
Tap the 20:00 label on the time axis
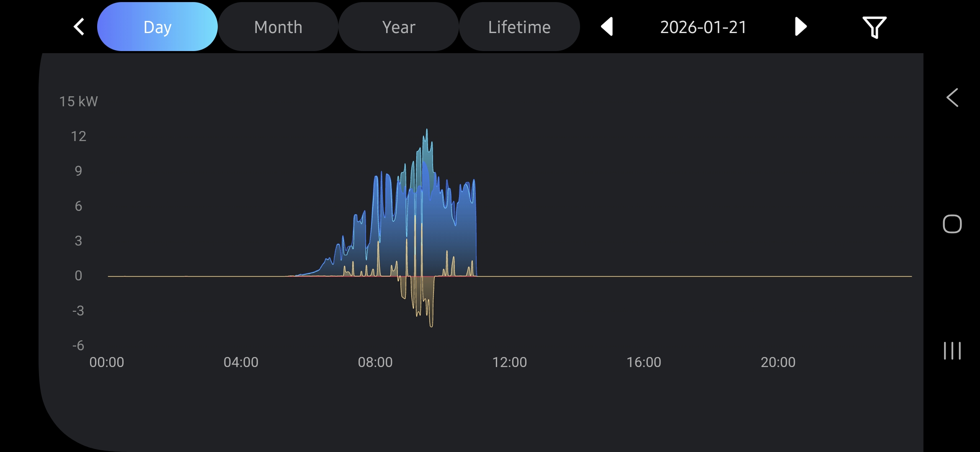(778, 362)
